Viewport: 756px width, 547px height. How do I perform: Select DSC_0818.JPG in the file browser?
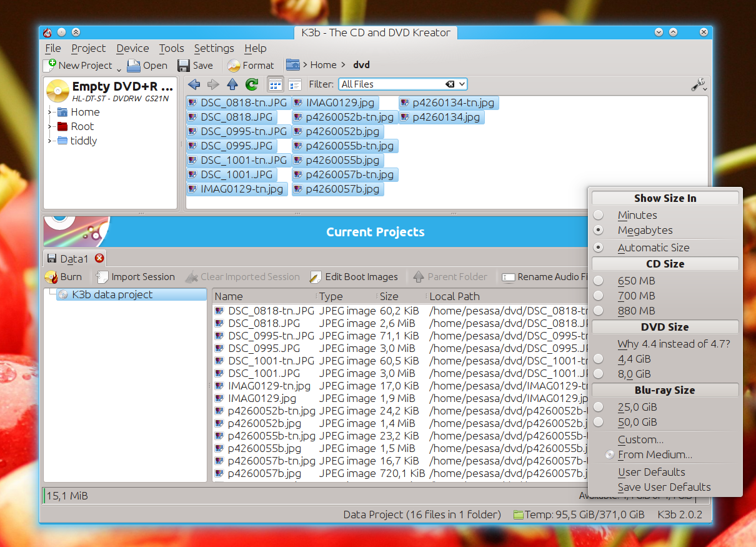pos(231,117)
